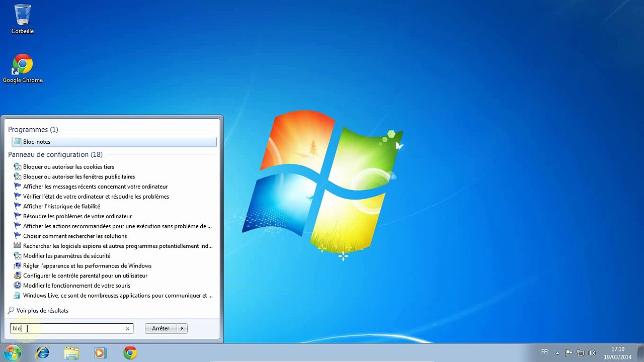Click the volume speaker tray icon
This screenshot has width=644, height=362.
point(592,353)
